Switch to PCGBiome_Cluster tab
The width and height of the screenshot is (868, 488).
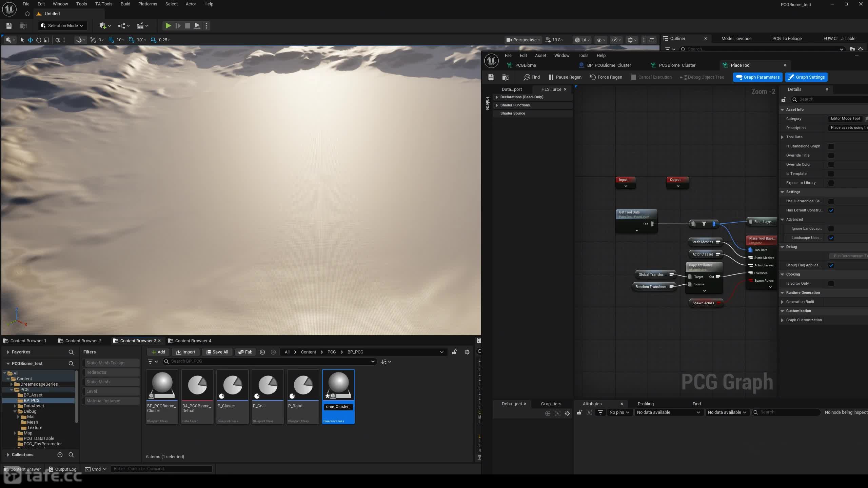pyautogui.click(x=677, y=65)
